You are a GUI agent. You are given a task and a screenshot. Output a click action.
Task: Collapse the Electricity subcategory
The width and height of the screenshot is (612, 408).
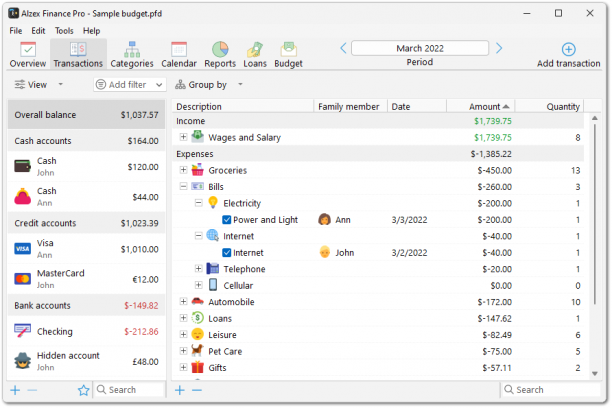point(199,203)
